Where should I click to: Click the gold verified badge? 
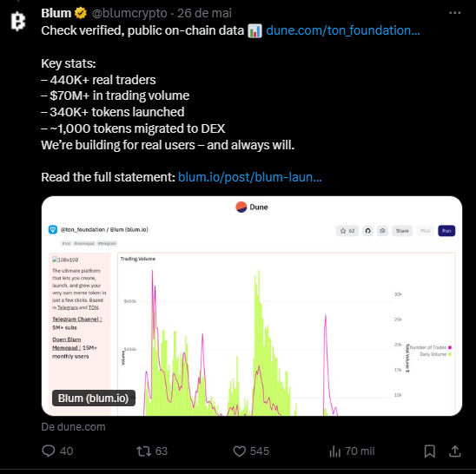81,13
